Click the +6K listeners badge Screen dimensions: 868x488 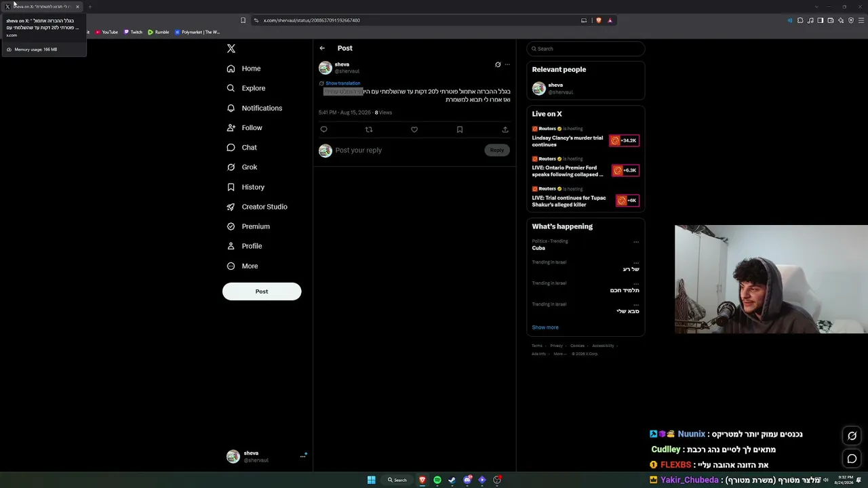(x=627, y=201)
